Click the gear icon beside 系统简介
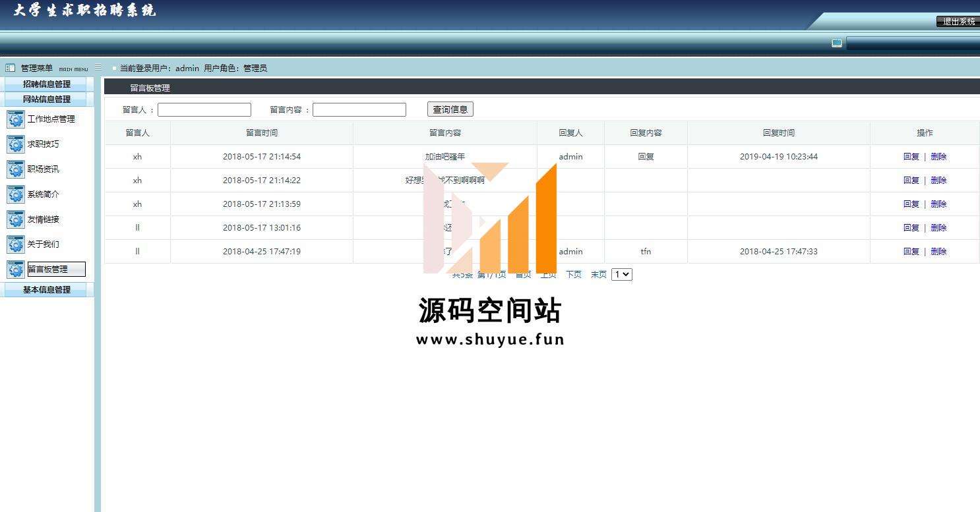The width and height of the screenshot is (980, 512). pos(16,194)
